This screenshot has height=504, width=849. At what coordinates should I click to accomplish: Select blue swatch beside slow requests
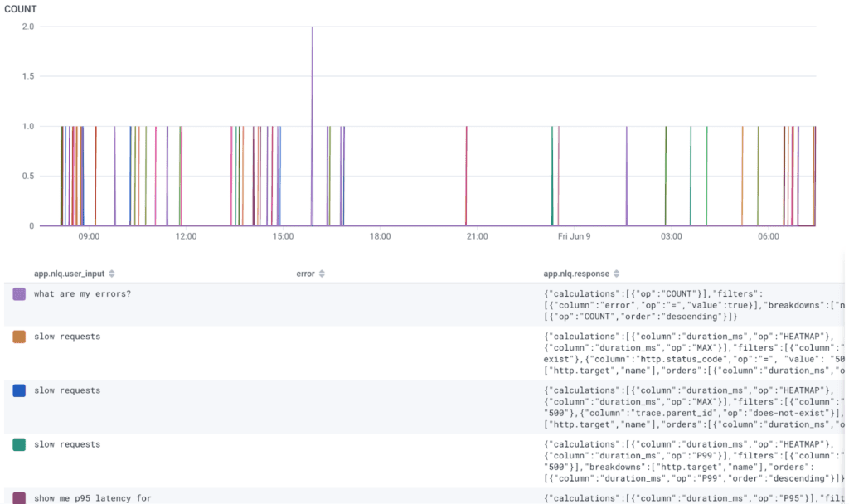click(x=19, y=390)
